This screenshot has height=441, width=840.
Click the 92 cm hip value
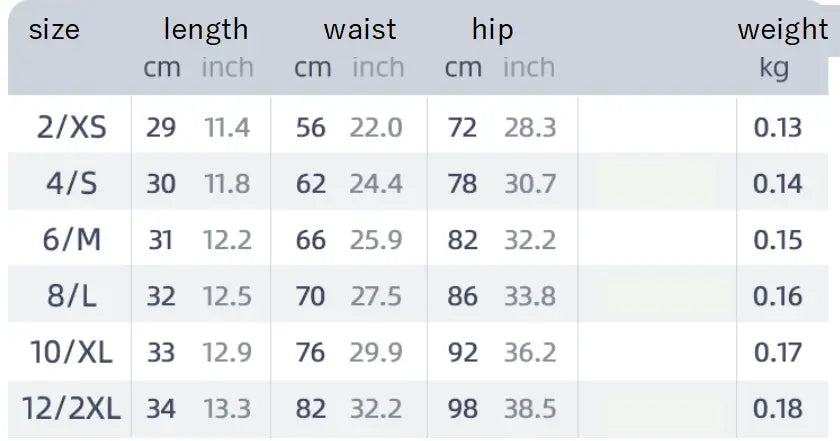[462, 352]
